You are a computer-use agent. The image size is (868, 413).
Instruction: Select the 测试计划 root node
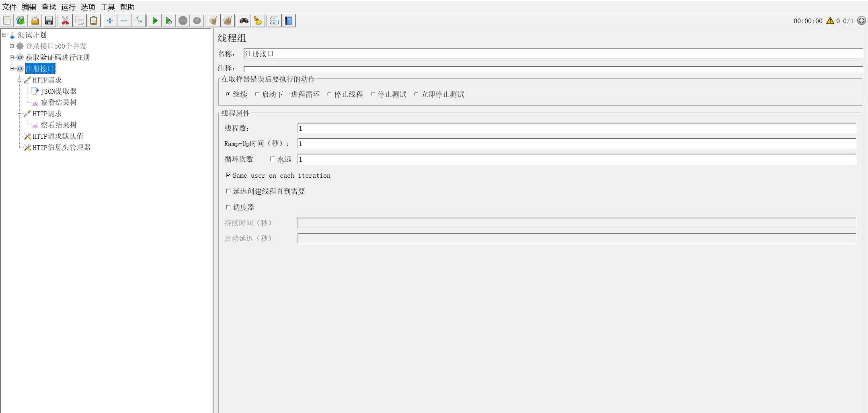click(x=32, y=35)
